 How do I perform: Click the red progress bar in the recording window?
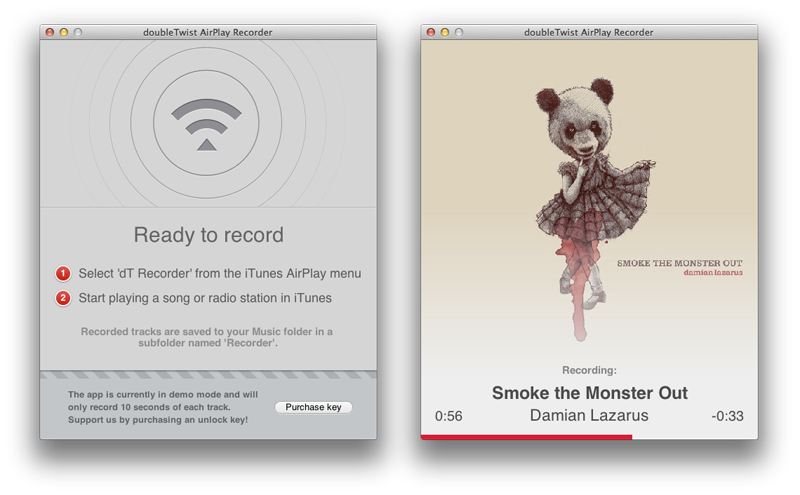tap(527, 437)
